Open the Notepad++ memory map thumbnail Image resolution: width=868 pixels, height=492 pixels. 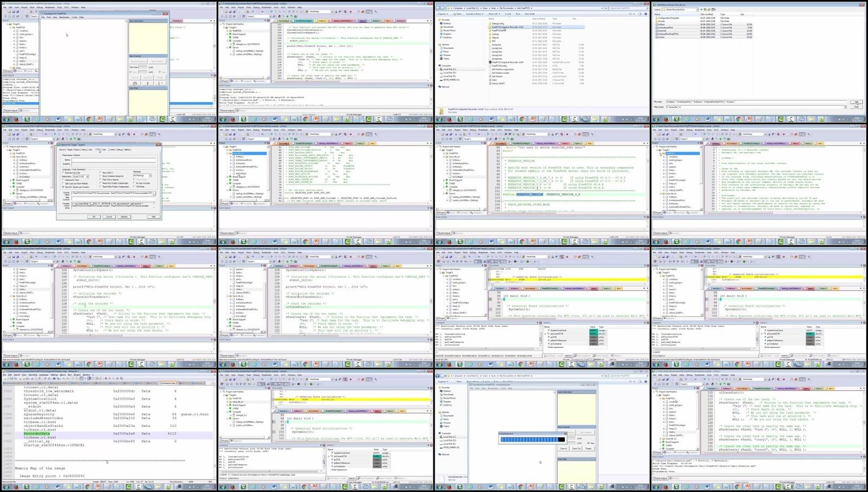point(108,430)
